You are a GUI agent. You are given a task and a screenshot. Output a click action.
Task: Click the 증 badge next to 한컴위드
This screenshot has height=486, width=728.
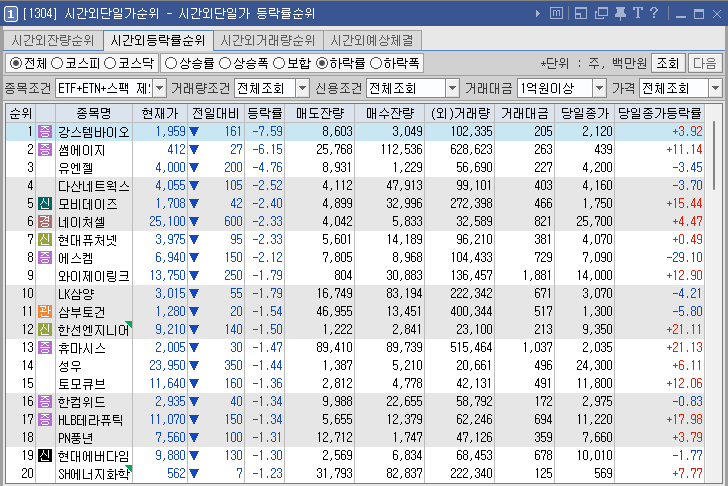coord(45,402)
